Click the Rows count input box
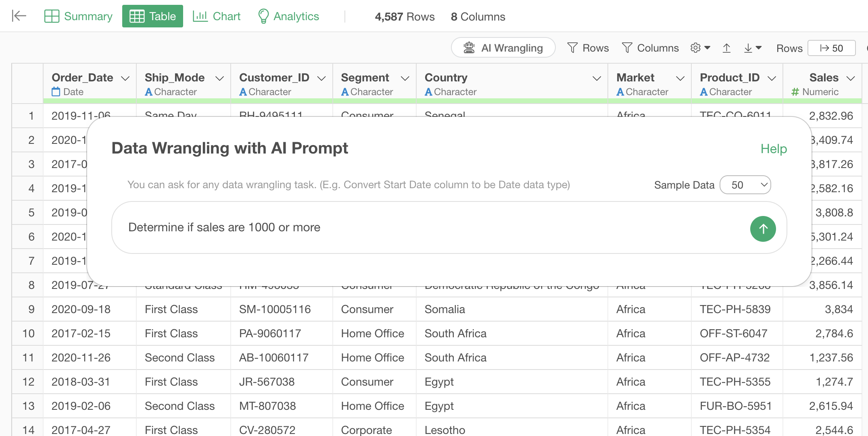This screenshot has height=436, width=868. point(832,48)
